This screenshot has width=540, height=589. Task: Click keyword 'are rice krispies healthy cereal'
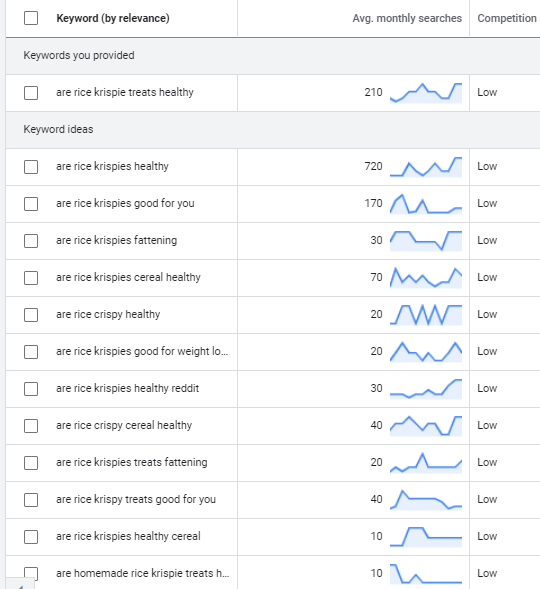[128, 536]
